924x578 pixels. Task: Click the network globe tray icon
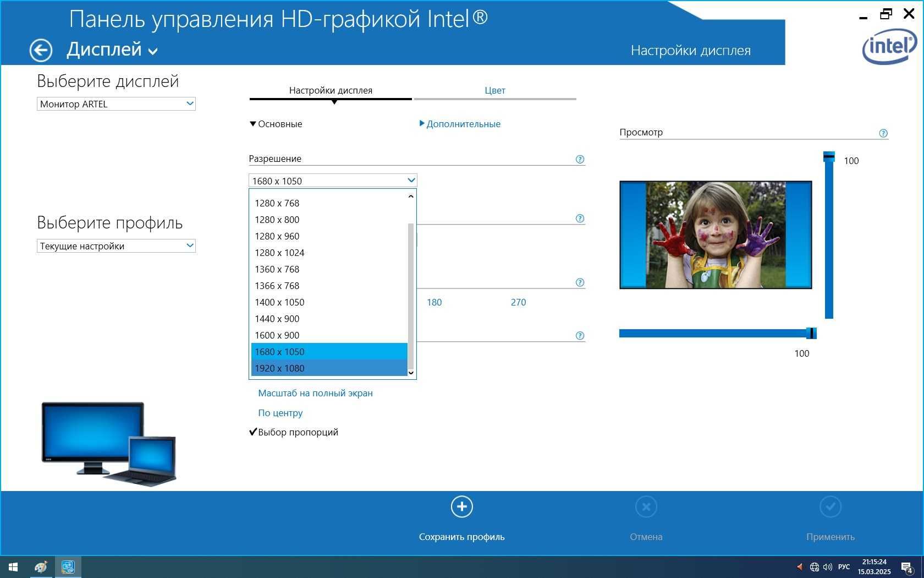coord(815,567)
